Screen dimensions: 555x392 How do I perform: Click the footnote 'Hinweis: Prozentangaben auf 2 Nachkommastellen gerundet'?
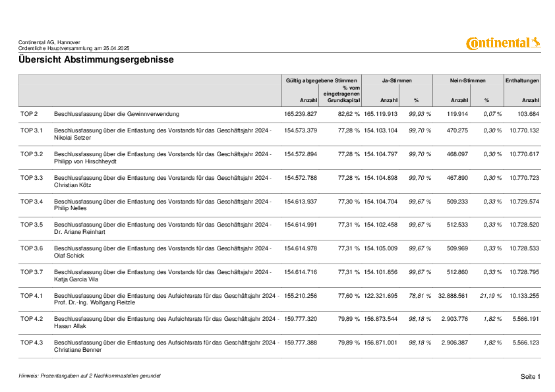tap(90, 376)
